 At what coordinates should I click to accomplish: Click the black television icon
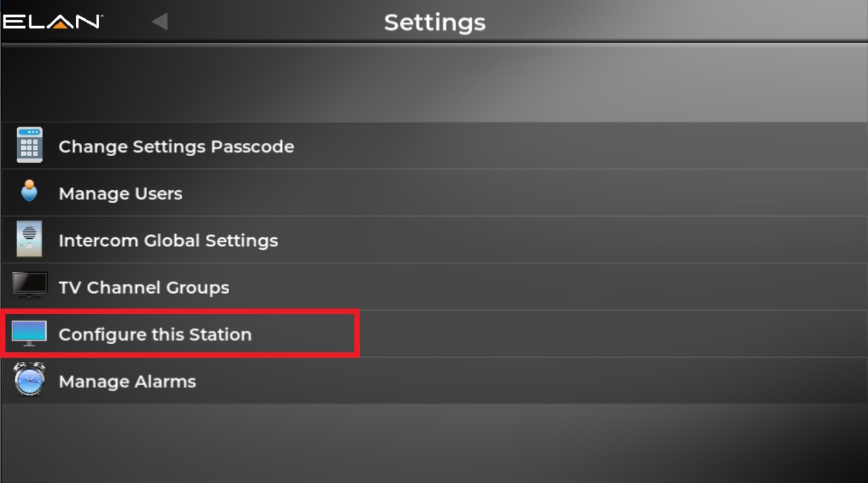pos(29,285)
